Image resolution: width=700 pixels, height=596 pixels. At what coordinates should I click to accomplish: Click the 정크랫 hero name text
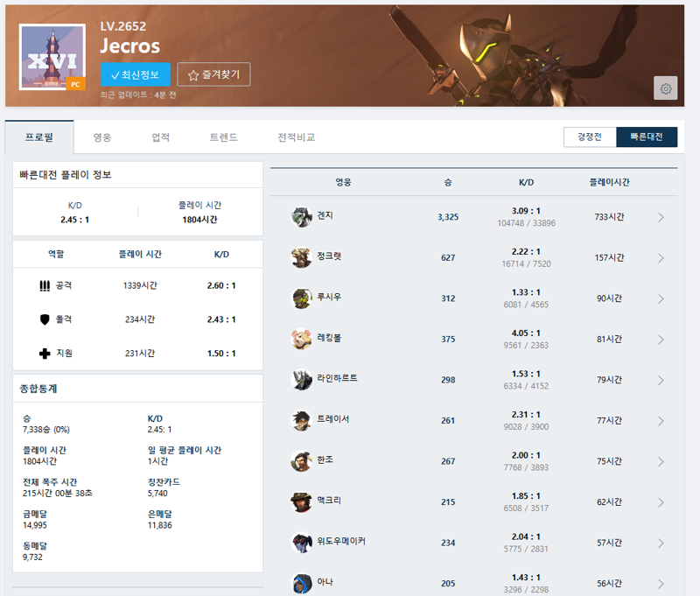pos(329,256)
